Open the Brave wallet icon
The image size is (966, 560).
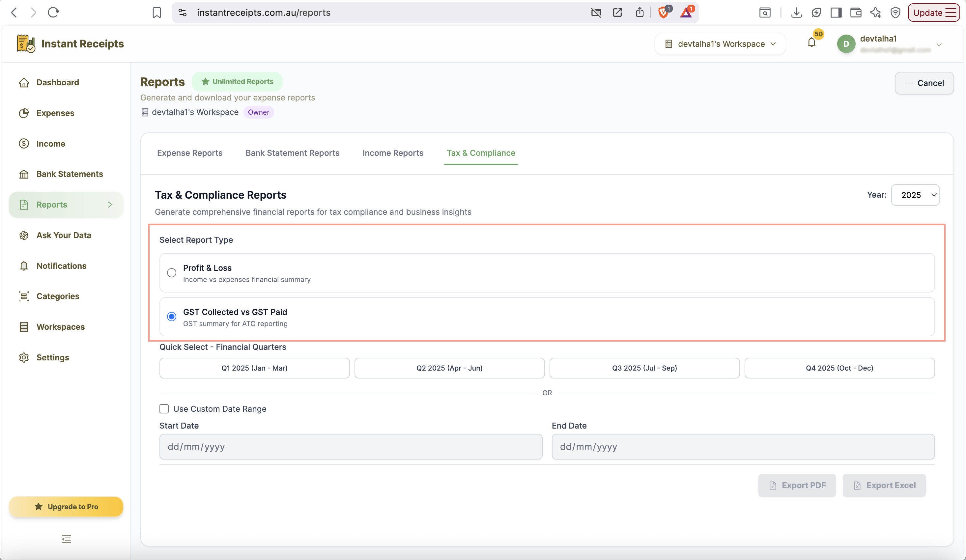[x=856, y=13]
